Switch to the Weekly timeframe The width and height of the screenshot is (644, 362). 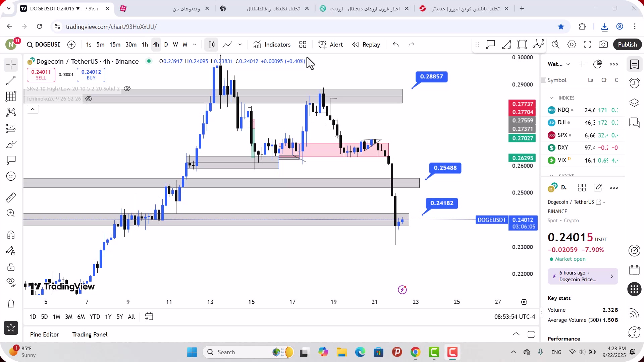[x=175, y=45]
